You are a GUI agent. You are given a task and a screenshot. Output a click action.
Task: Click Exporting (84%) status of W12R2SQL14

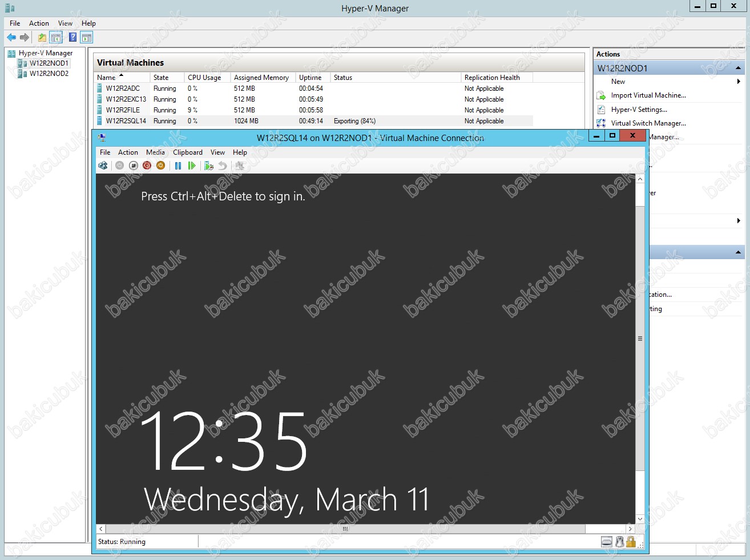point(354,121)
